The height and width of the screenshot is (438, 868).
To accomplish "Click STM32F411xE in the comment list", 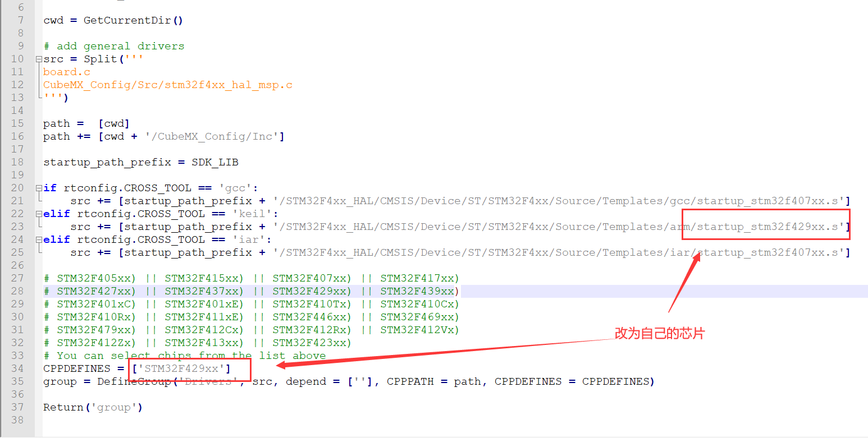I will [202, 317].
